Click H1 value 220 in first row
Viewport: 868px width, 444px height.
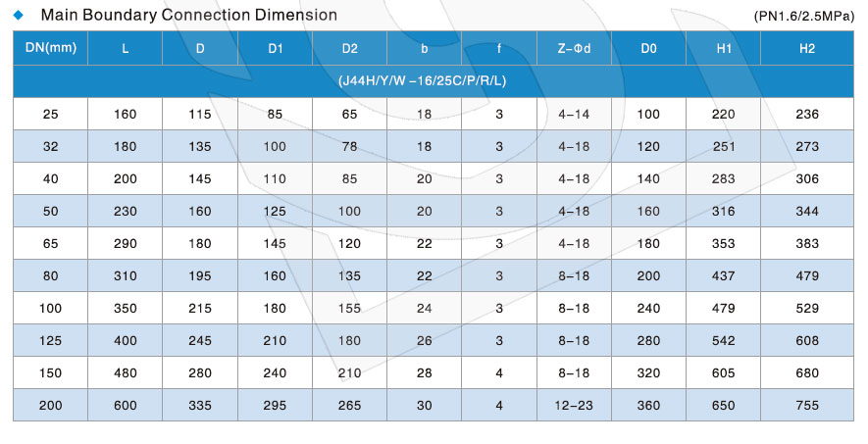click(x=724, y=114)
